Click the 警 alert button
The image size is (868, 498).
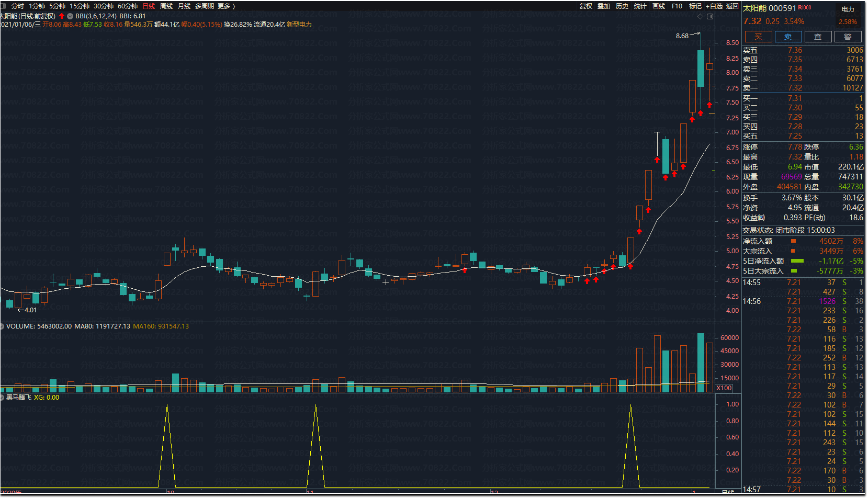pyautogui.click(x=848, y=37)
